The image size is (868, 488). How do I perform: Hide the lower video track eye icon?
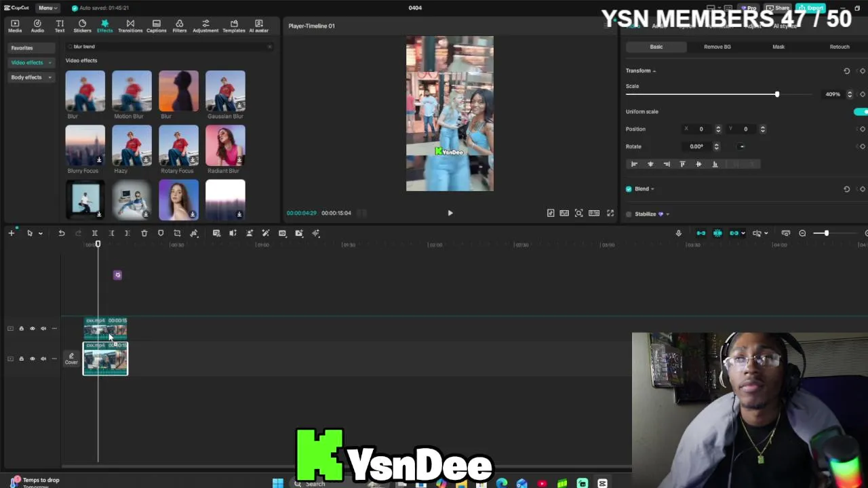[32, 359]
